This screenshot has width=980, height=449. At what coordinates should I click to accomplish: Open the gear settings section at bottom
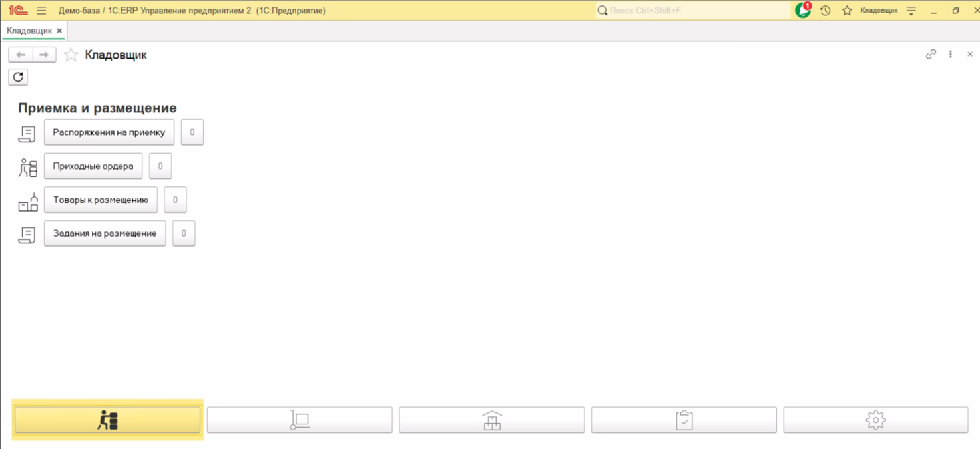coord(875,420)
